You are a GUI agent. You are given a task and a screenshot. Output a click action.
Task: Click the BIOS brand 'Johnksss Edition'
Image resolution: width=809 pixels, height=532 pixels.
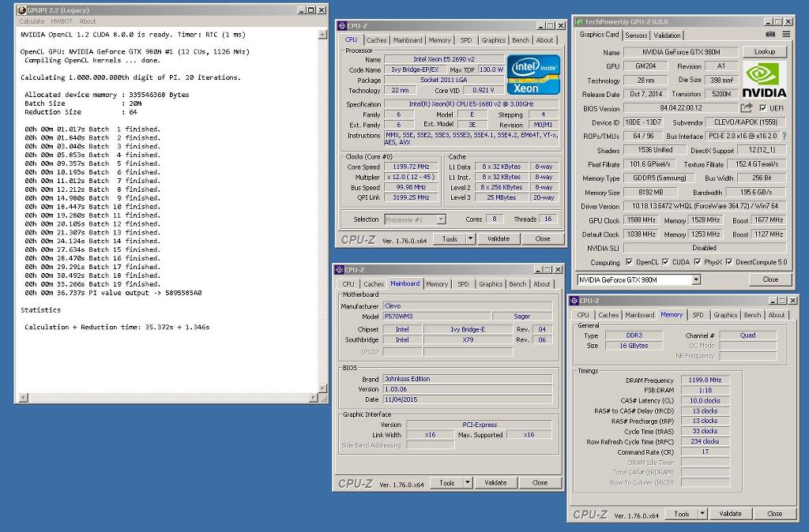tap(468, 378)
